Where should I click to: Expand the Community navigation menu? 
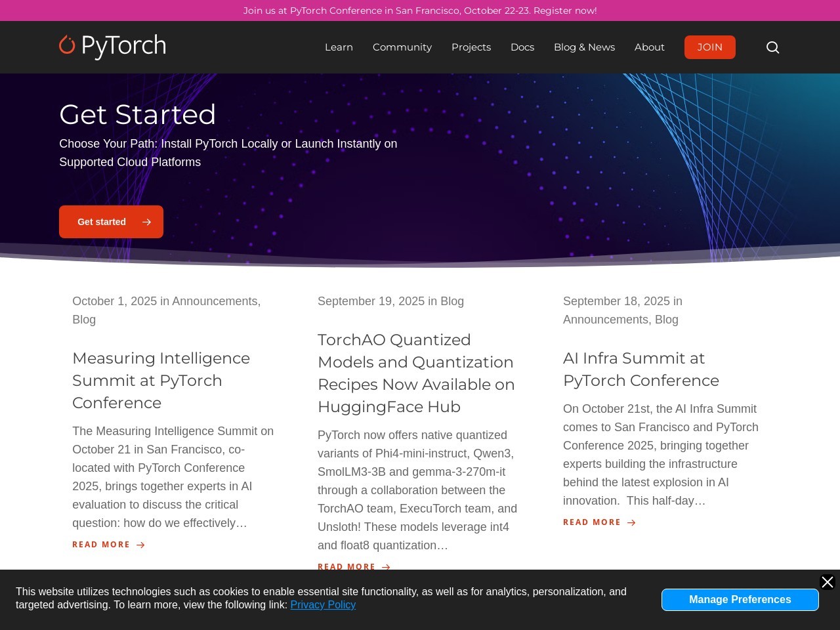402,47
